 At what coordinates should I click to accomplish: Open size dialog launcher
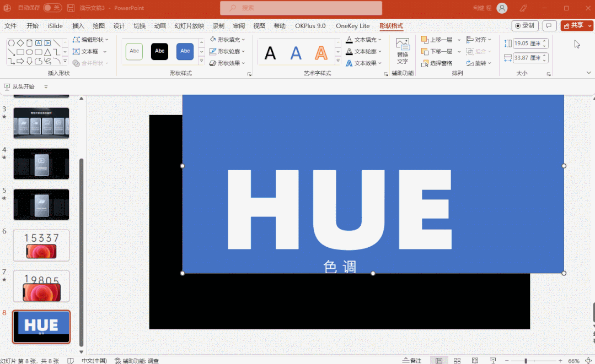coord(548,74)
